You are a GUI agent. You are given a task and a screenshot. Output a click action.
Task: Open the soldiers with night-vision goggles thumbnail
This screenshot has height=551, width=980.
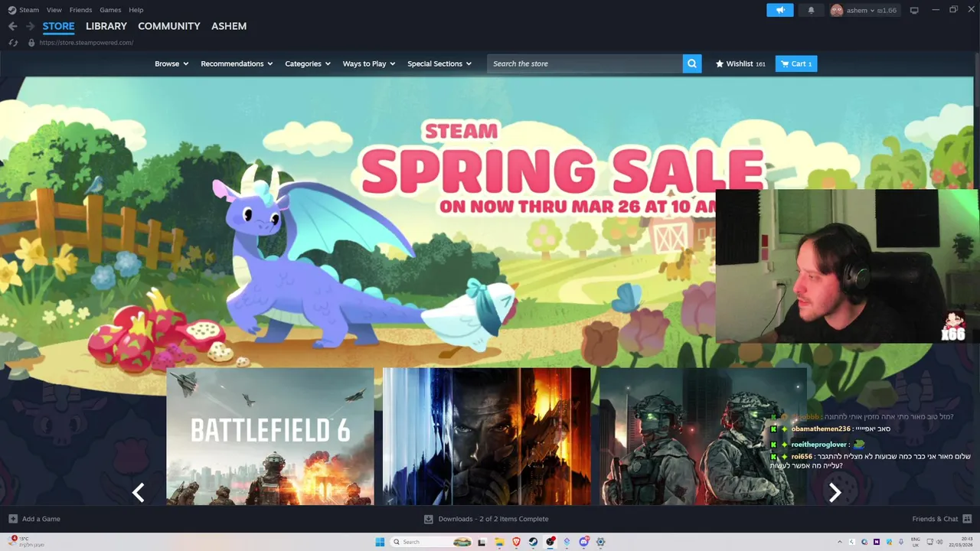[x=703, y=436]
